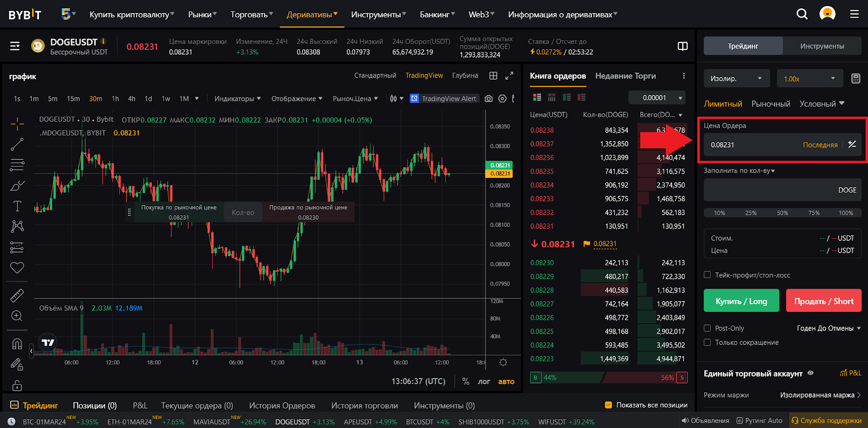Select the text annotation tool
The width and height of the screenshot is (868, 428).
[x=17, y=206]
